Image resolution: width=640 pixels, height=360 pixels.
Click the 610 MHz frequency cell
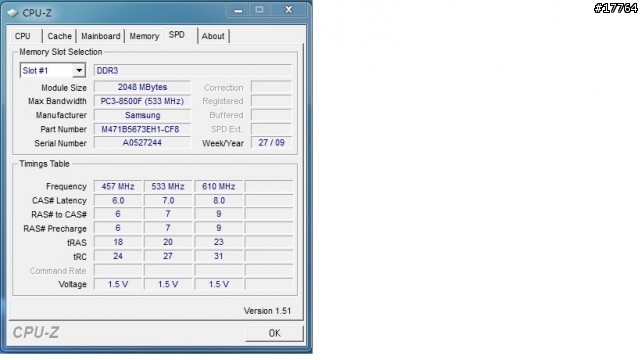click(x=219, y=187)
